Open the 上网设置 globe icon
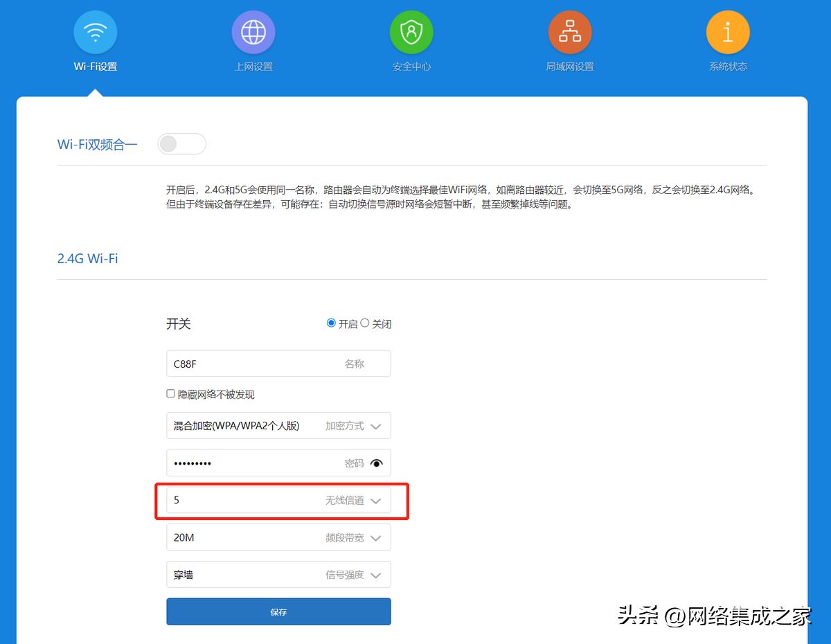This screenshot has width=831, height=644. pyautogui.click(x=253, y=32)
